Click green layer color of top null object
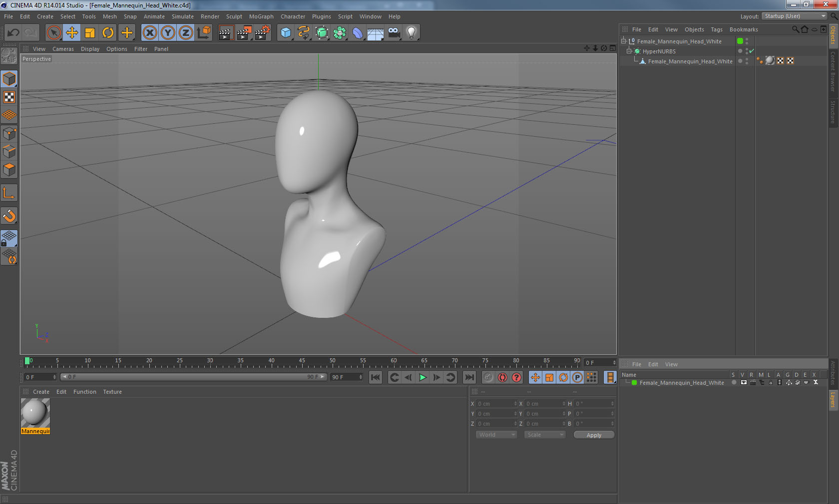839x504 pixels. coord(740,41)
